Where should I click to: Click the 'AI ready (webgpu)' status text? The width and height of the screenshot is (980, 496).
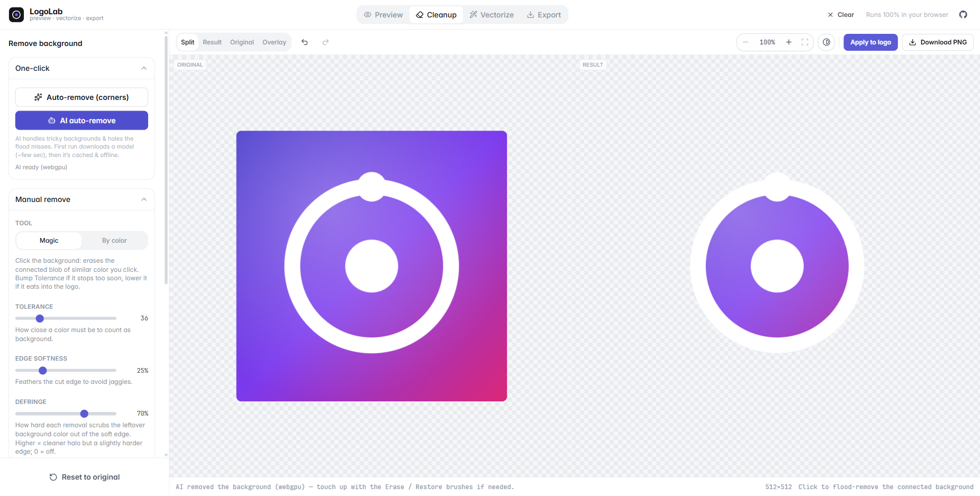click(41, 167)
